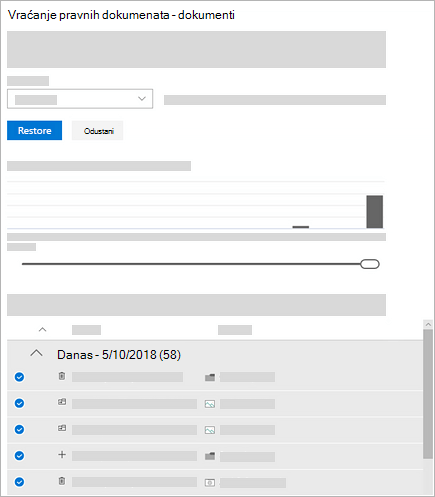The height and width of the screenshot is (497, 435).
Task: Click the scrollbar up arrow of the list
Action: click(x=428, y=324)
